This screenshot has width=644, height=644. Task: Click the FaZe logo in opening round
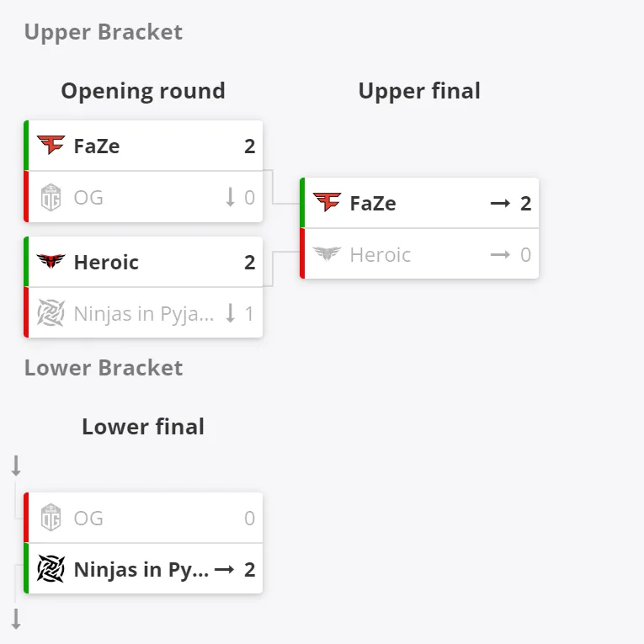(x=51, y=145)
